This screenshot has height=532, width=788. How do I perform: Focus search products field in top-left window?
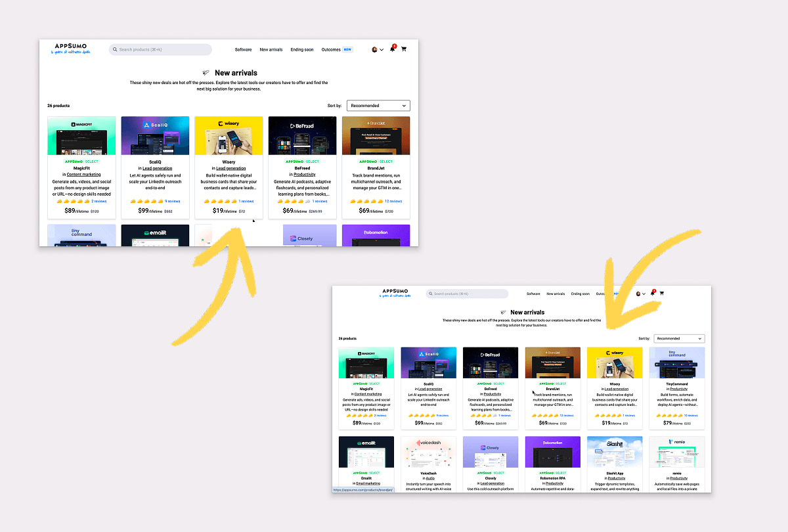[161, 49]
